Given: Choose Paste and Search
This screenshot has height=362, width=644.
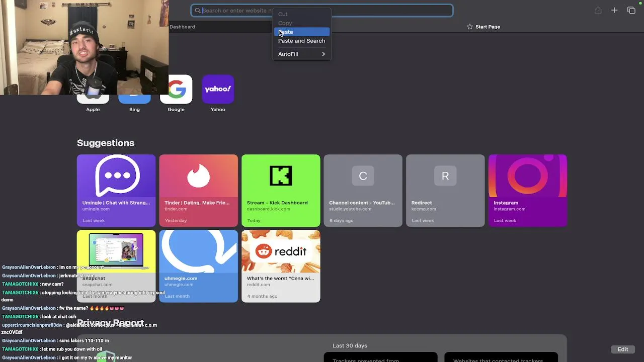Looking at the screenshot, I should click(x=301, y=41).
